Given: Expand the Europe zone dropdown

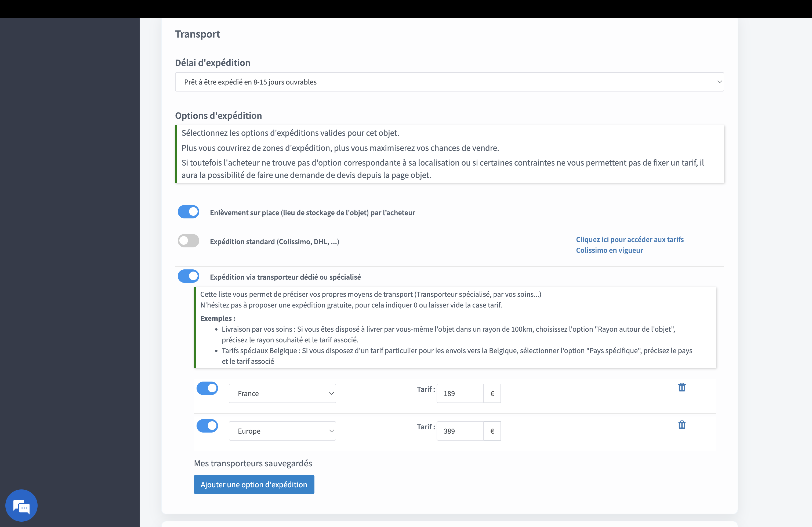Looking at the screenshot, I should (282, 431).
